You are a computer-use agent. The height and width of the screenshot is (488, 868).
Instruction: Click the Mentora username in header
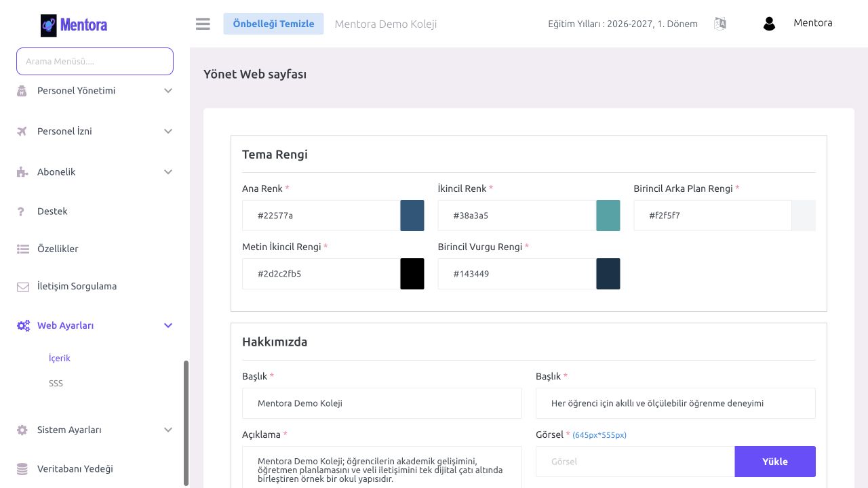click(x=812, y=23)
